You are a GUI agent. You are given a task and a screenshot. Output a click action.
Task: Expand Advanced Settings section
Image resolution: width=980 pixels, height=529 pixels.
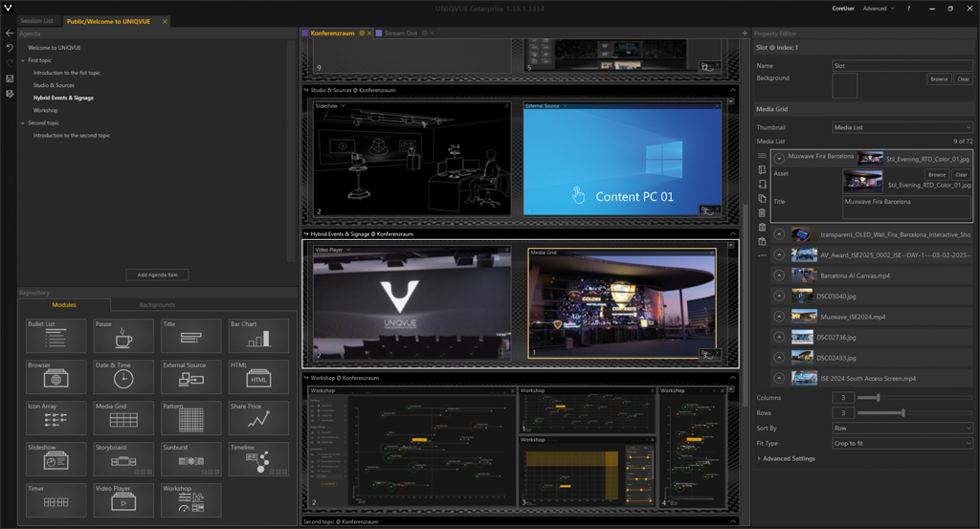point(788,458)
